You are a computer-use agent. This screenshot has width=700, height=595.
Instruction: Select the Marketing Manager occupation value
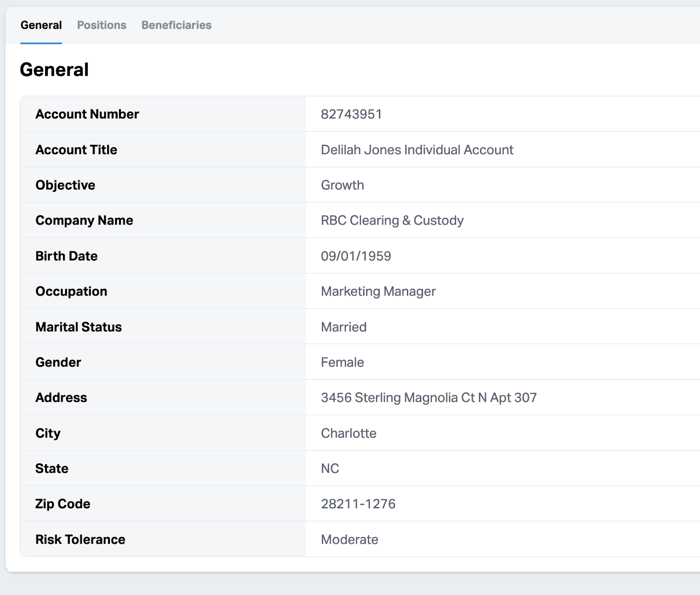coord(378,292)
